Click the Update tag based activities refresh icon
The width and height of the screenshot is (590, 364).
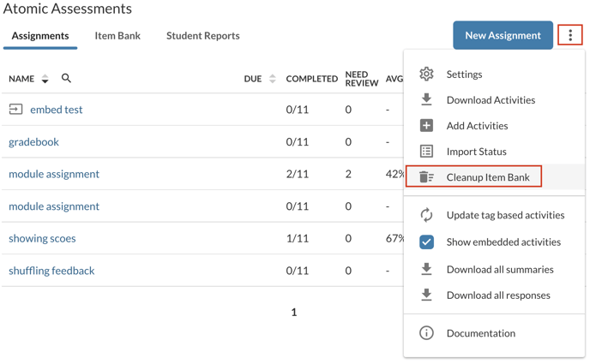[x=426, y=215]
